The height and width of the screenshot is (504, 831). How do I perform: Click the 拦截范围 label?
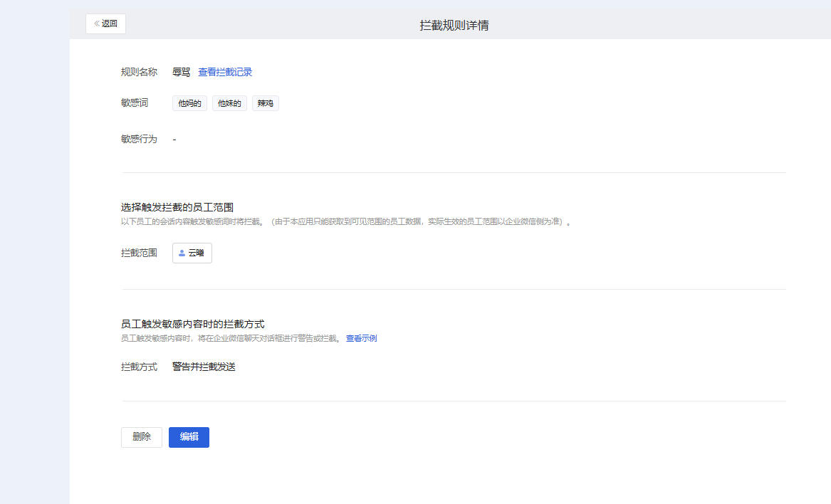coord(139,253)
